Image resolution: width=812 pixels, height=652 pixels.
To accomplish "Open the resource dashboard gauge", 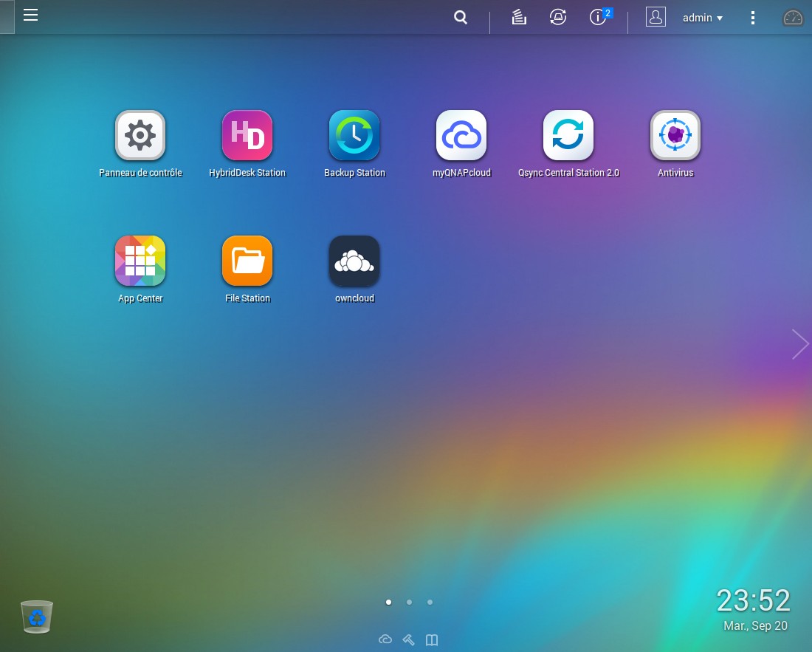I will click(793, 18).
